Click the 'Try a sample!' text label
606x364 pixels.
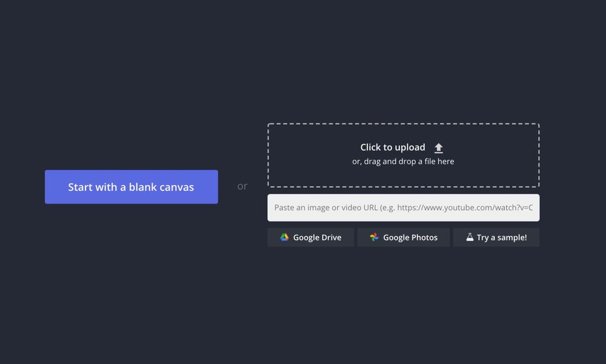502,237
